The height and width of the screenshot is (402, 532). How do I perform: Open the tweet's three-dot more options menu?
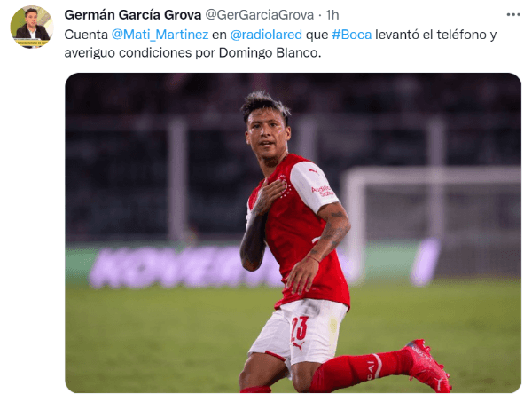[513, 14]
